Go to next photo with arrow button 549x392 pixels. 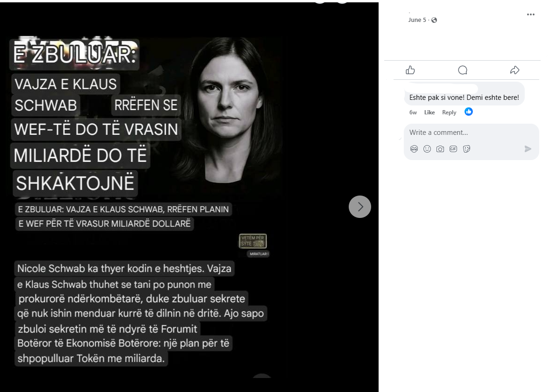359,207
